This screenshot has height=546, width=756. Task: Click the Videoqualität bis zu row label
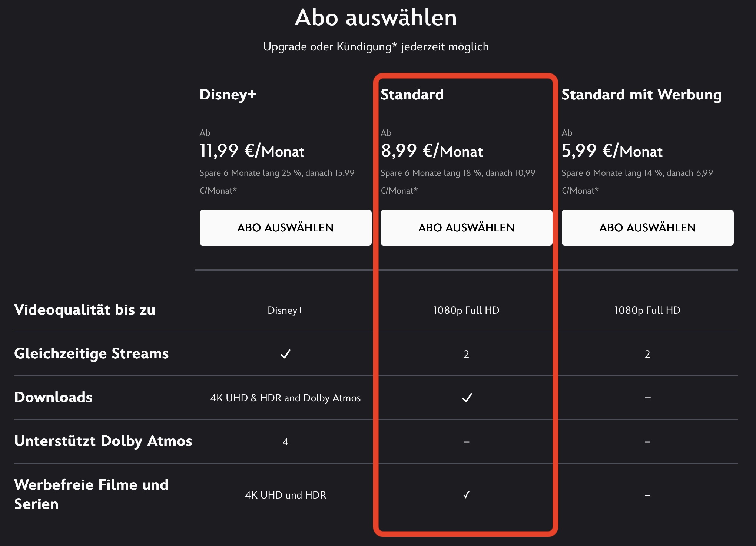click(86, 309)
